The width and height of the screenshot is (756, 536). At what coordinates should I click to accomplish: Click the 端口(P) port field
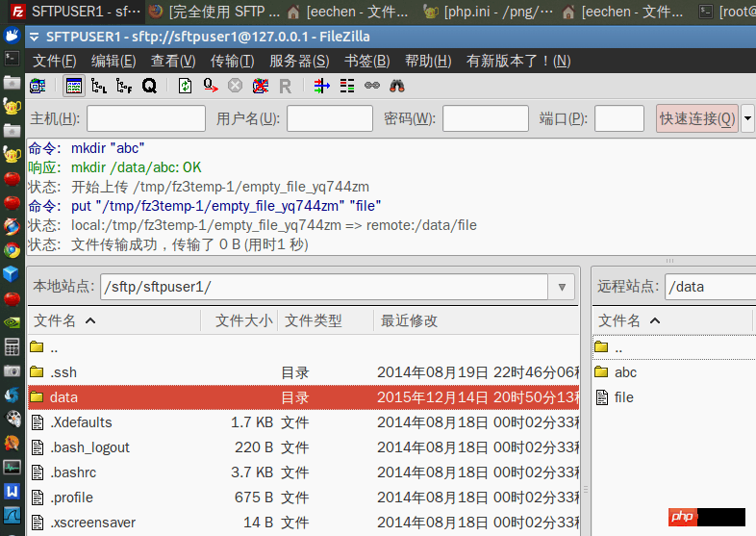click(619, 118)
